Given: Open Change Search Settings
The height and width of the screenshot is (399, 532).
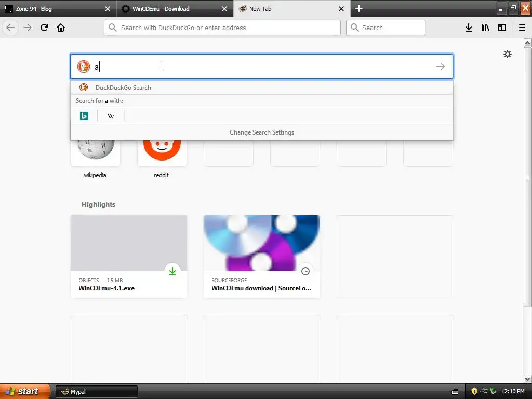Looking at the screenshot, I should [x=262, y=132].
